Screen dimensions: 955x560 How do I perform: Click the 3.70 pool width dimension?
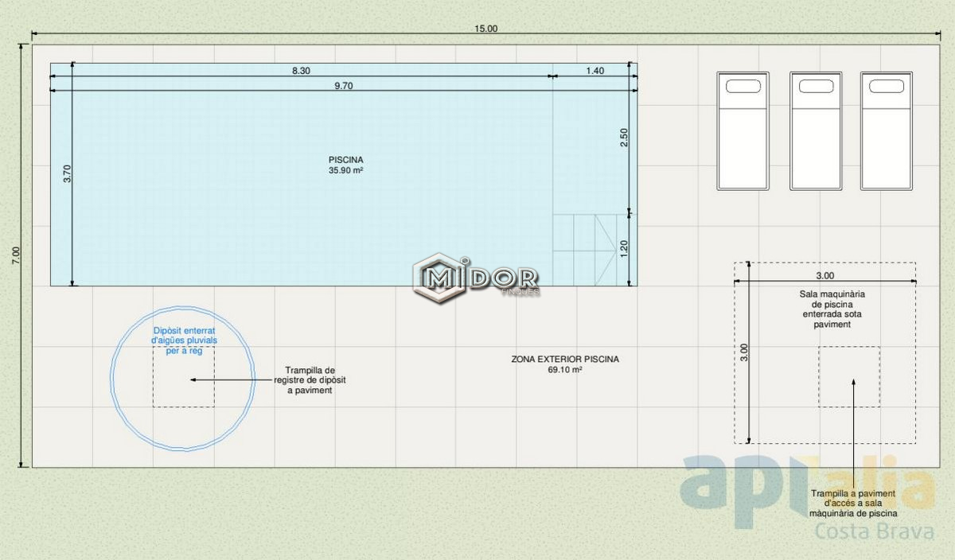click(x=67, y=173)
